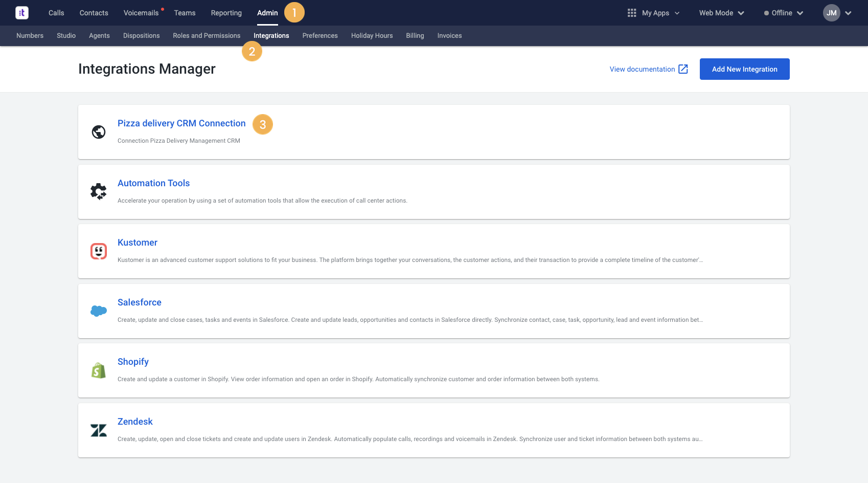Viewport: 868px width, 483px height.
Task: Select the Integrations submenu item
Action: (x=271, y=36)
